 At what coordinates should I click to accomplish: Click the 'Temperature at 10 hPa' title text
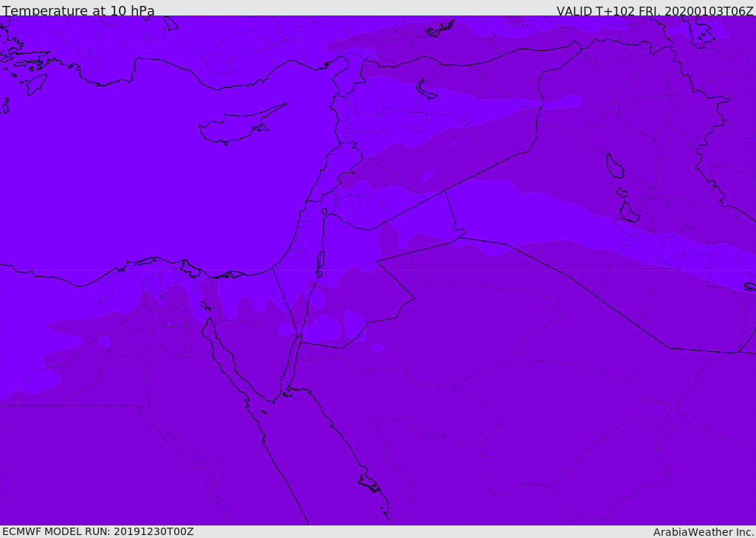(78, 10)
